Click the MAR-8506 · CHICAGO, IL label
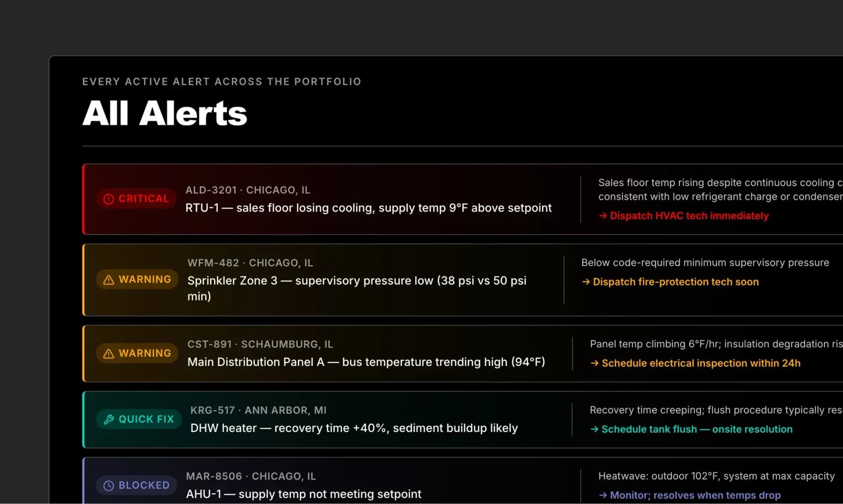843x504 pixels. (x=251, y=476)
